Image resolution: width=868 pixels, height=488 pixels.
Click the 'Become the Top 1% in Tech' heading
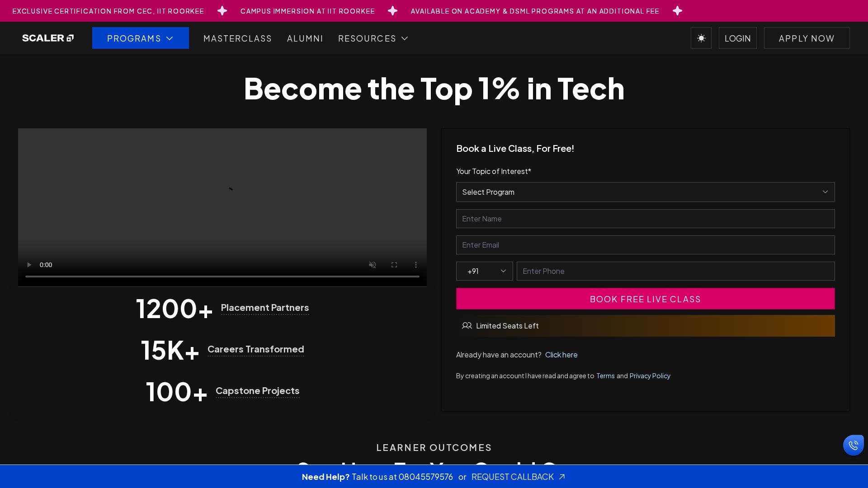pyautogui.click(x=434, y=88)
